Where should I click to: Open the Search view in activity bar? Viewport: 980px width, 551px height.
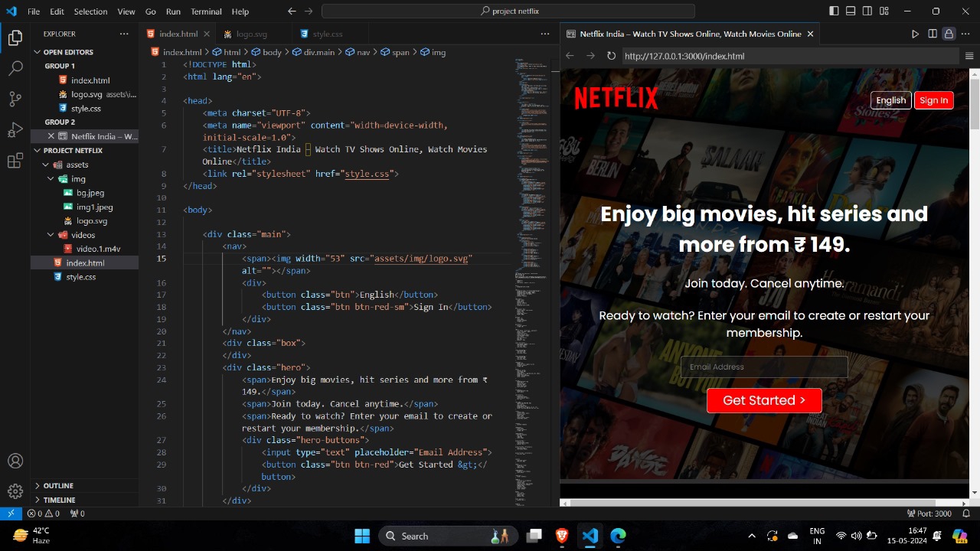15,68
